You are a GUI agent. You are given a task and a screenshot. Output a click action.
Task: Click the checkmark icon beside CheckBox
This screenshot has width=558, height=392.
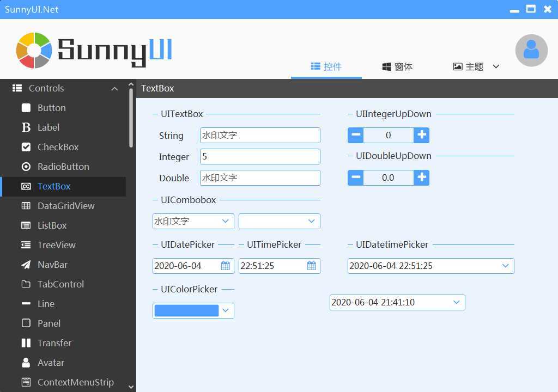tap(26, 147)
